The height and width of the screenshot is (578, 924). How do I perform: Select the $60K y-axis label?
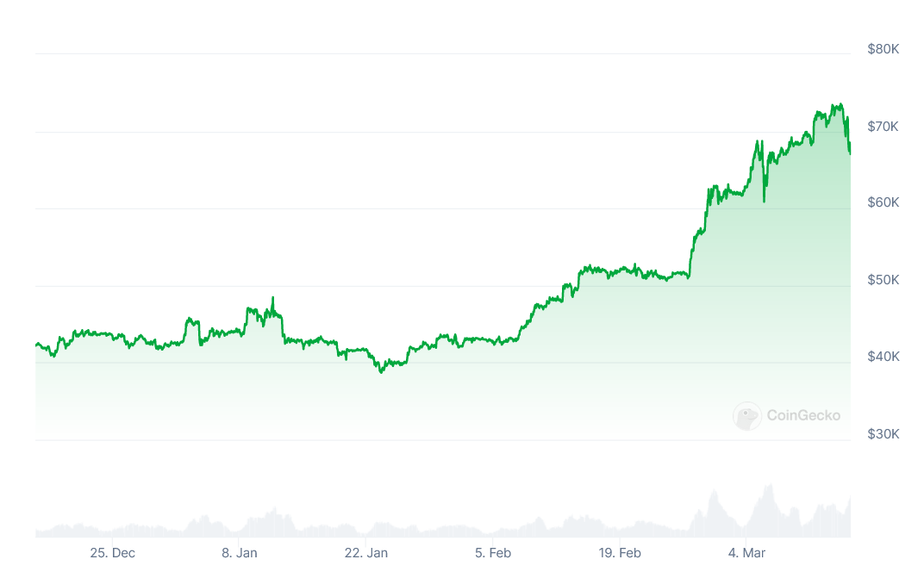(x=883, y=203)
